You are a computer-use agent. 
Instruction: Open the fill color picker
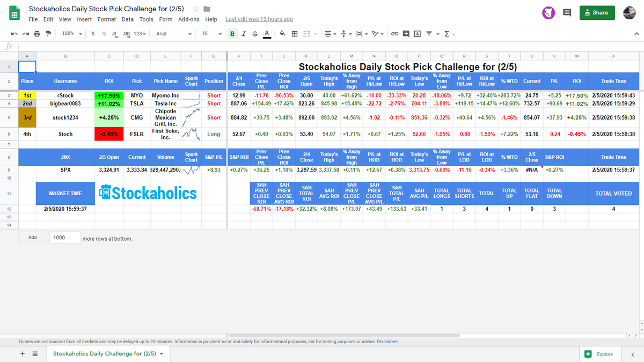[x=282, y=34]
